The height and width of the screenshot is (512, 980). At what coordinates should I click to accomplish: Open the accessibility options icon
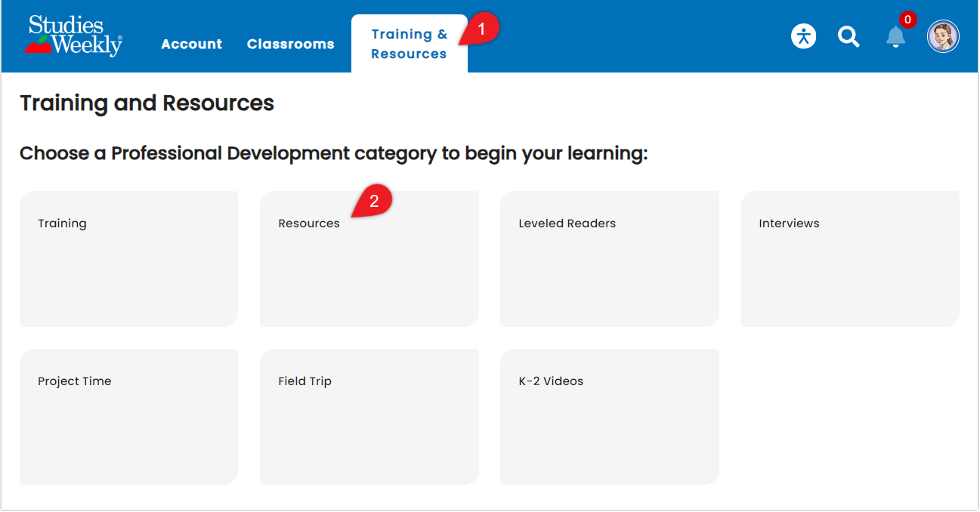[803, 35]
